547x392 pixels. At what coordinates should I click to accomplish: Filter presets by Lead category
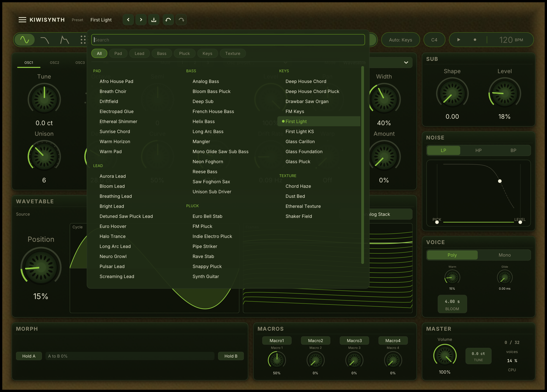(x=139, y=53)
